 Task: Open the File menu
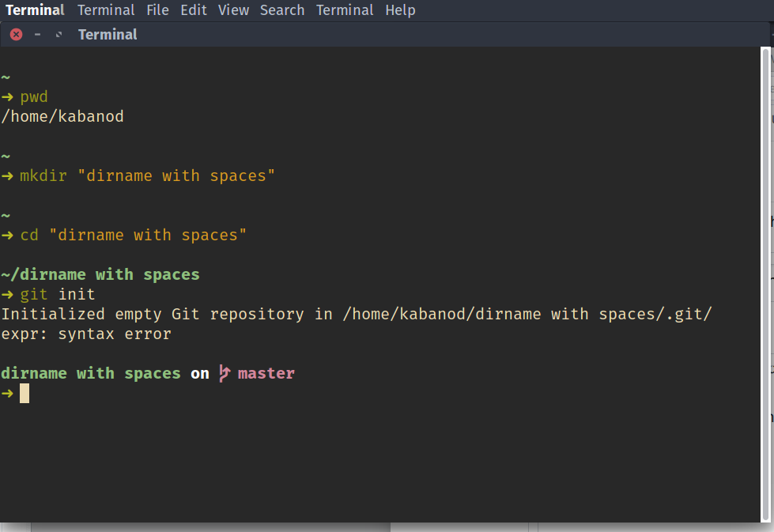157,9
